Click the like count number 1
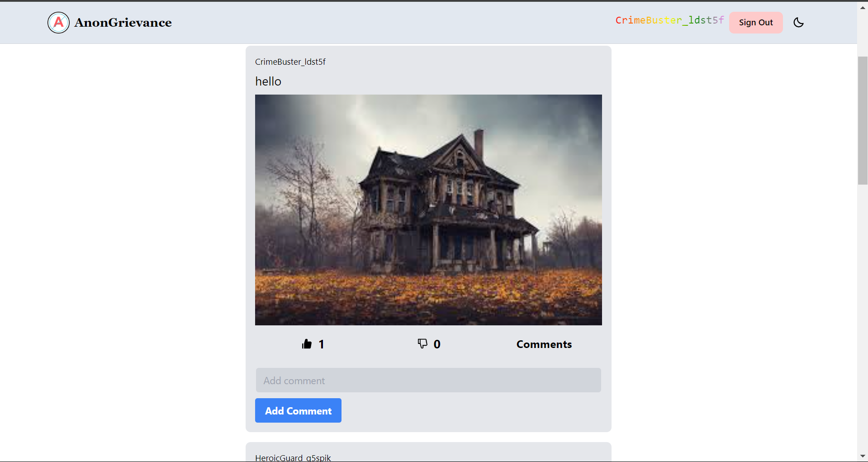 click(x=321, y=344)
